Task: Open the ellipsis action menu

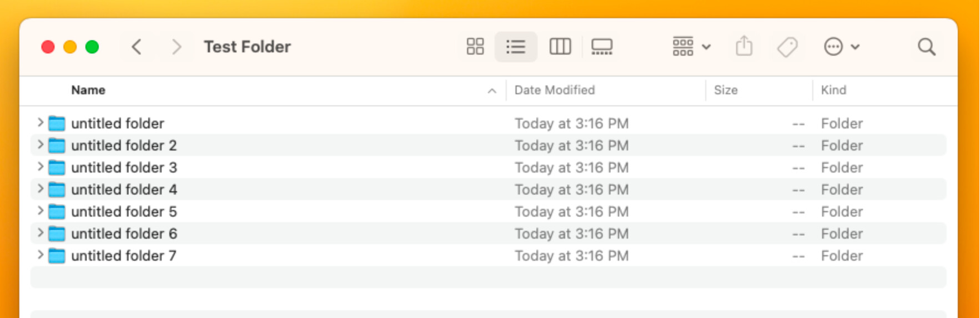Action: pyautogui.click(x=841, y=47)
